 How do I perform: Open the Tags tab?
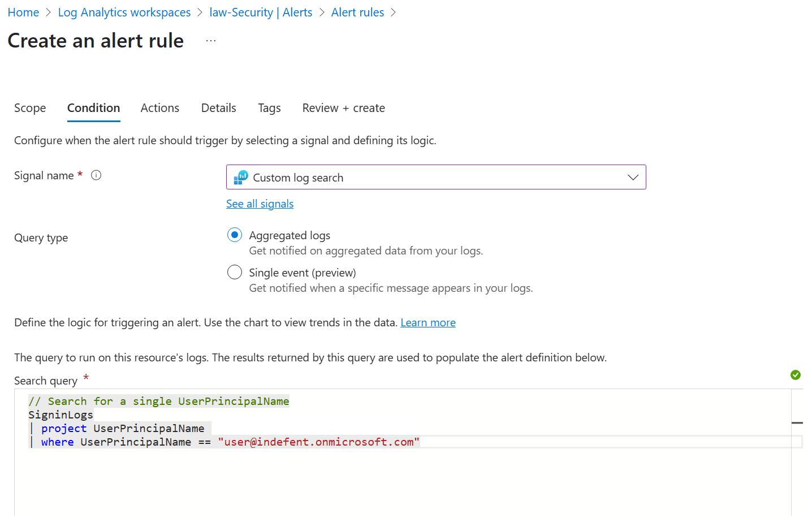[x=269, y=108]
